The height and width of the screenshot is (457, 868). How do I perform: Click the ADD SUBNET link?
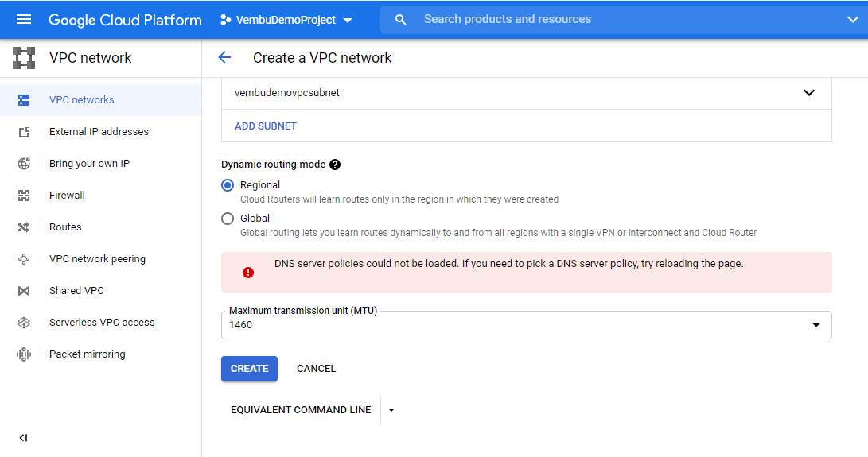266,126
